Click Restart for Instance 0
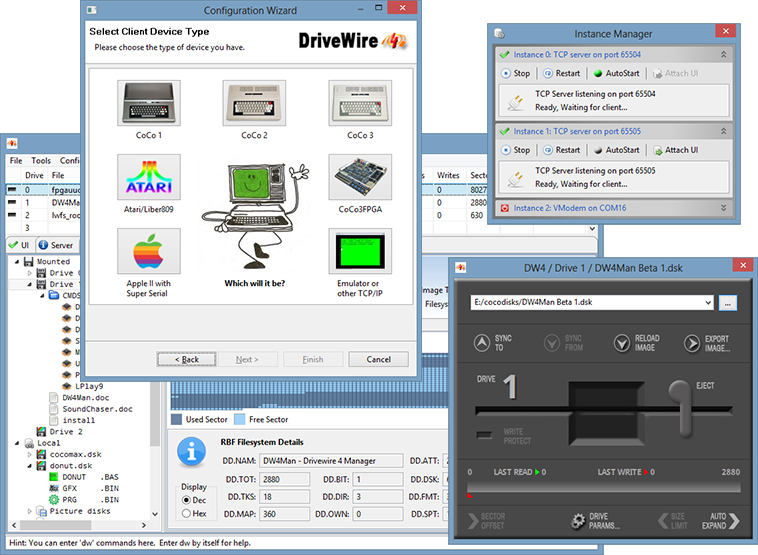 [x=562, y=73]
